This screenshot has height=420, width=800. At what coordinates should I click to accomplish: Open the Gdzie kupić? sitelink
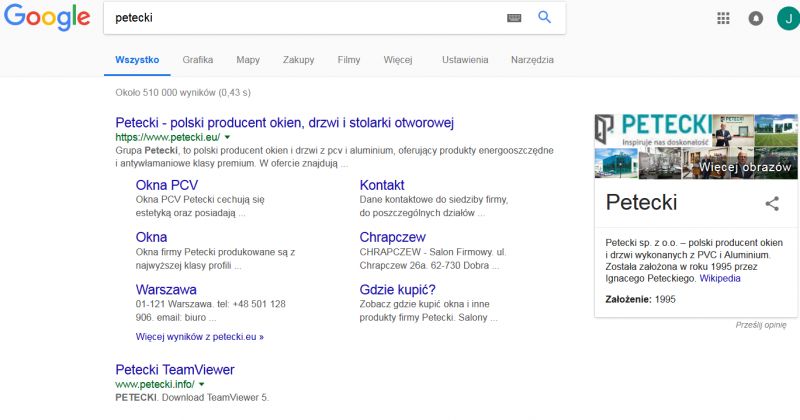click(x=397, y=289)
